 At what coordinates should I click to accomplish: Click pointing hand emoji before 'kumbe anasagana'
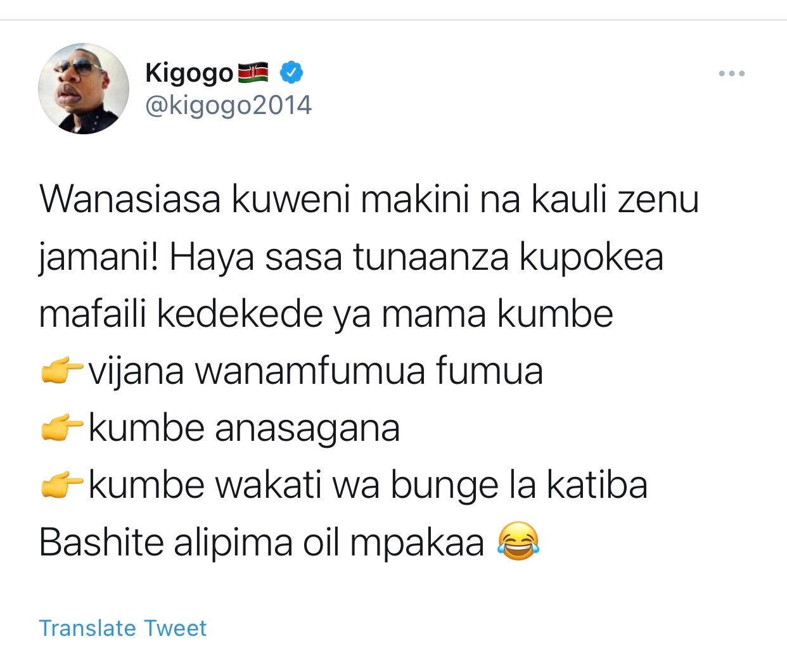[x=61, y=429]
